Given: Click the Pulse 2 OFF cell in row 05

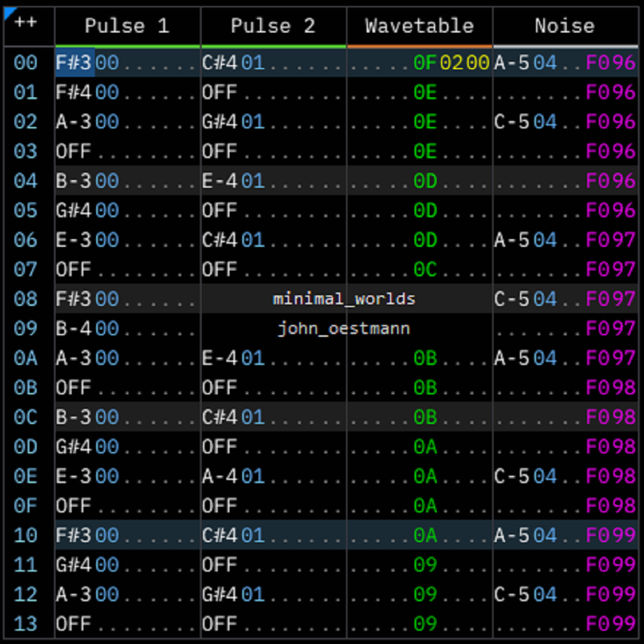Looking at the screenshot, I should click(x=219, y=211).
